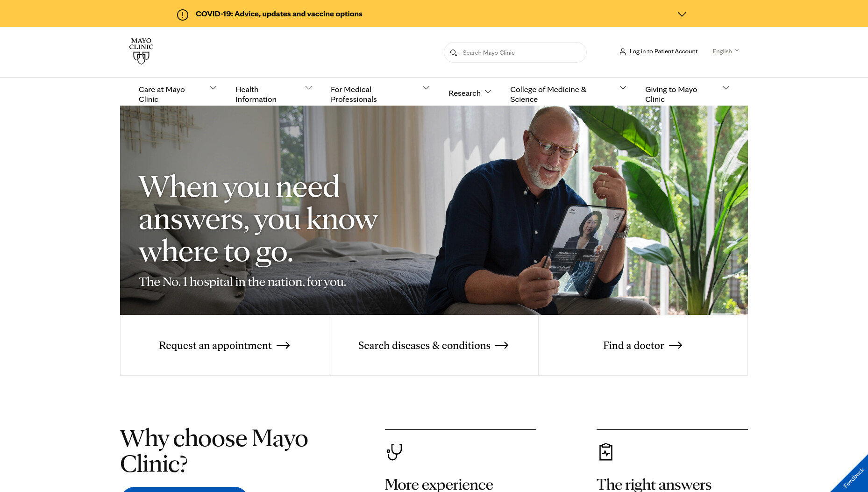Image resolution: width=868 pixels, height=492 pixels.
Task: Expand the COVID-19 banner chevron
Action: coord(682,14)
